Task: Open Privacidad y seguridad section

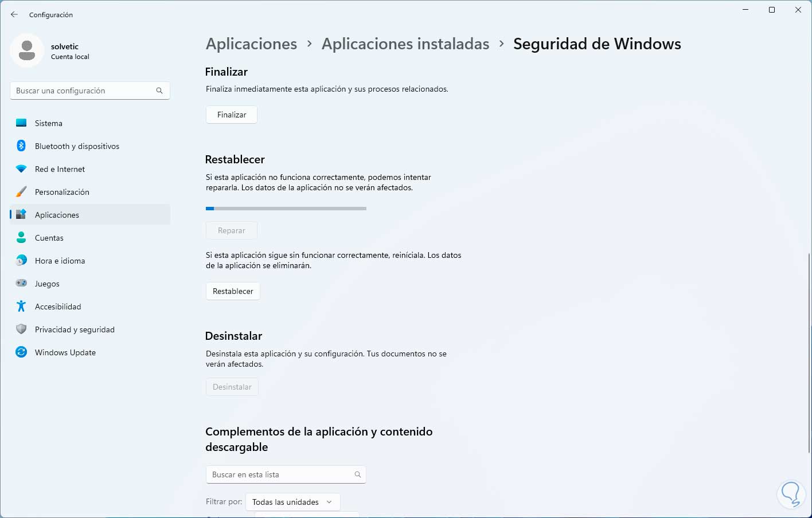Action: click(x=90, y=329)
